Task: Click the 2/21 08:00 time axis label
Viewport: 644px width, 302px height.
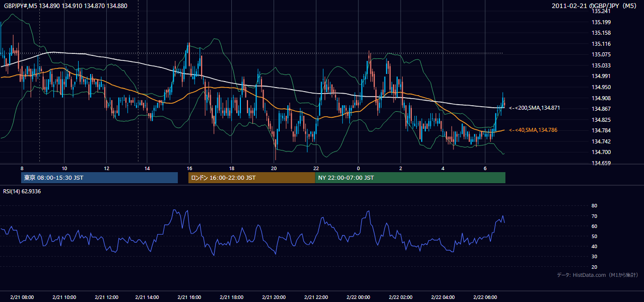Action: [x=22, y=297]
